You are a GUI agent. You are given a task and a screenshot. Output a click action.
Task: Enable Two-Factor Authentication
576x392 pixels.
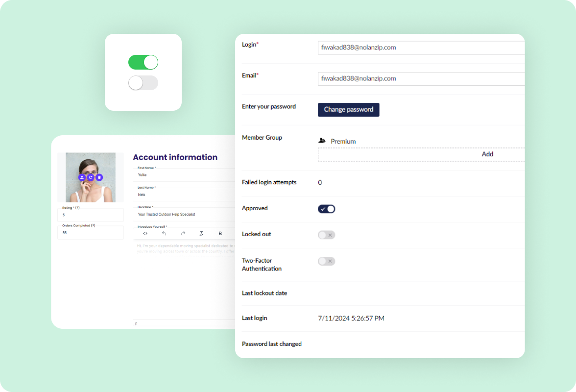click(326, 261)
